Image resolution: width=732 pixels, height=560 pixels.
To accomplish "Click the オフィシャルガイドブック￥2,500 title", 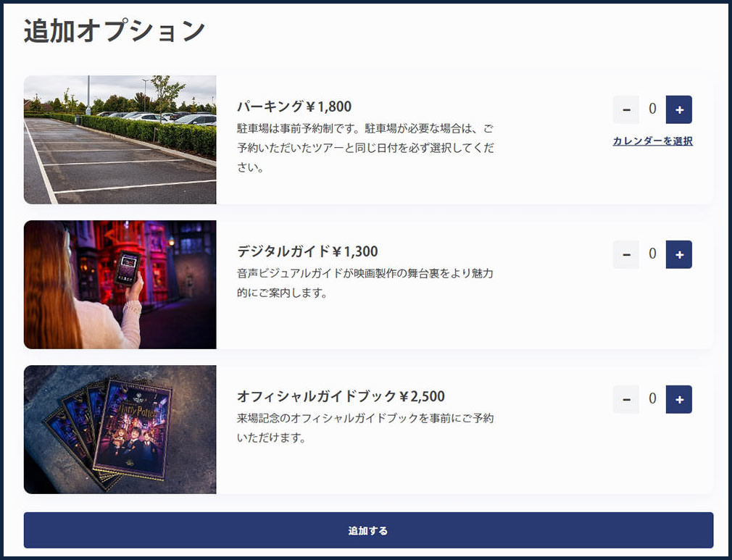I will pyautogui.click(x=341, y=397).
